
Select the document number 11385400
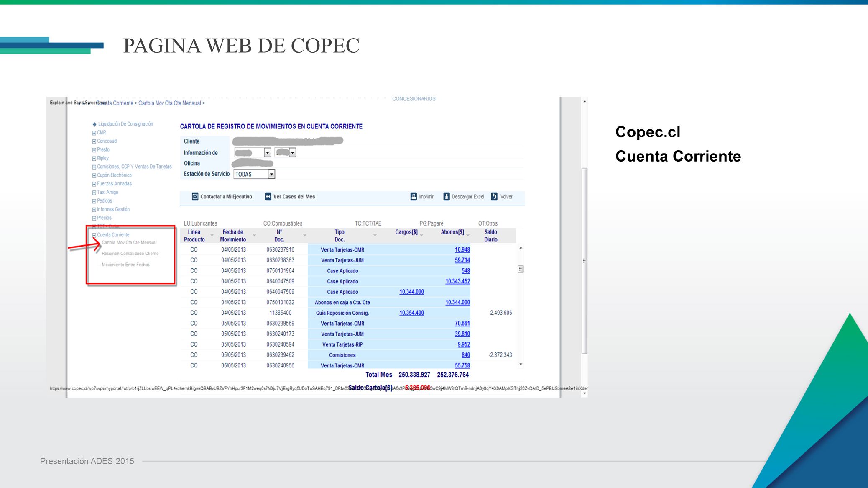pyautogui.click(x=280, y=313)
